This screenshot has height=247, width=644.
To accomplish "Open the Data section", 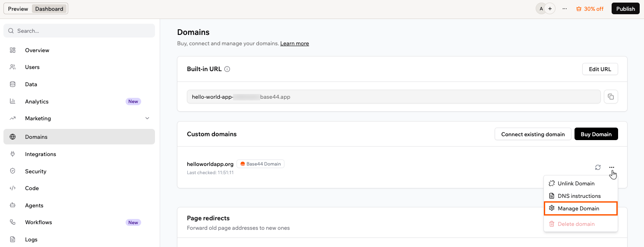I will [79, 84].
